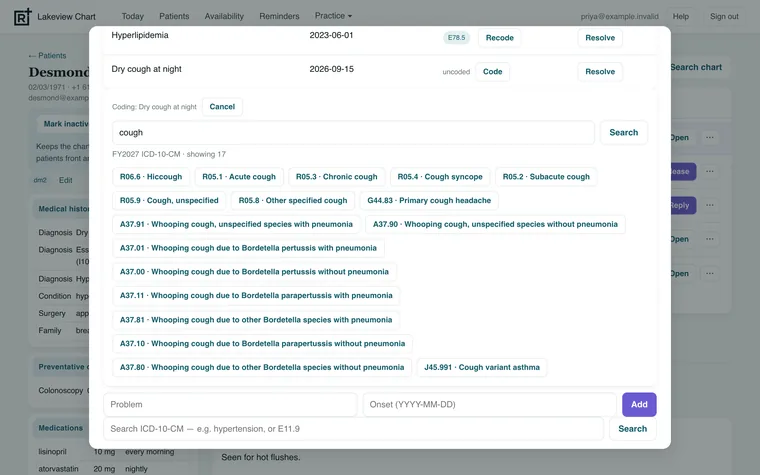Click the uncoded status label
Viewport: 760px width, 475px height.
(x=456, y=72)
